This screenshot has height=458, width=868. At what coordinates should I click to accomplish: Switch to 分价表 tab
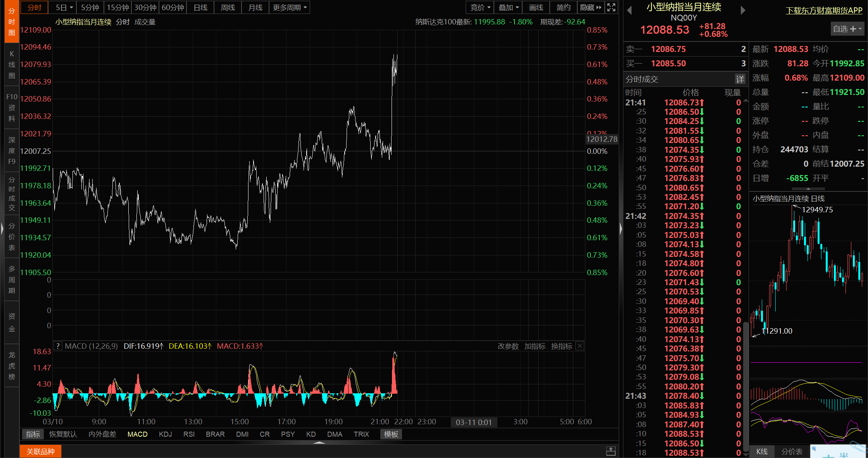point(792,451)
